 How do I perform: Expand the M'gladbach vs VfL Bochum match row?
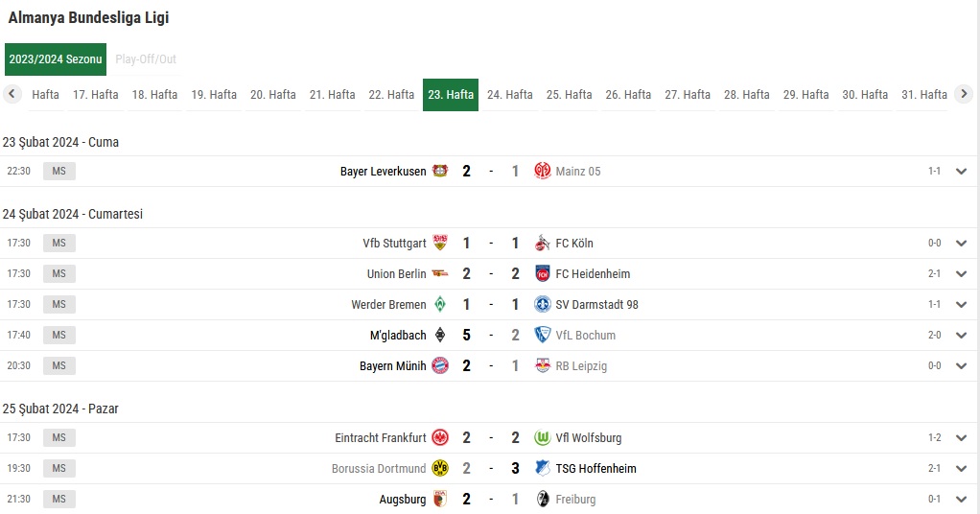point(961,336)
